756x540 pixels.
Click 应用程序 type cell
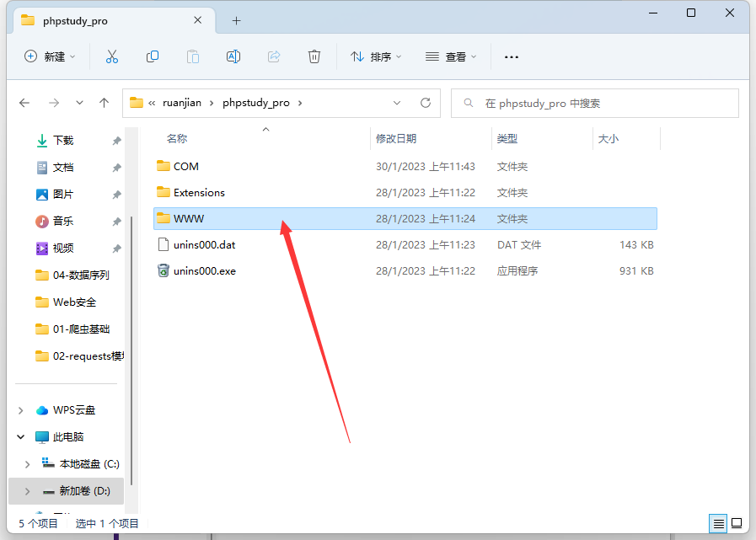(x=517, y=271)
